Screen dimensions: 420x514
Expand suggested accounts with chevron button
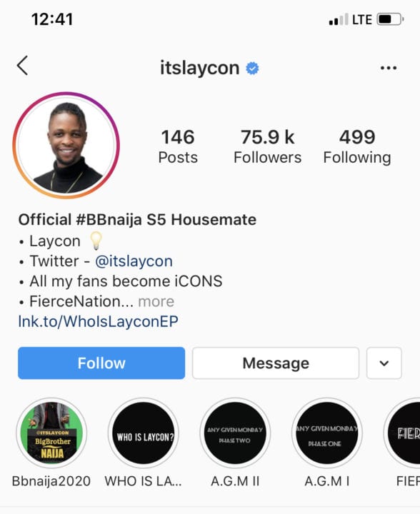pyautogui.click(x=384, y=363)
